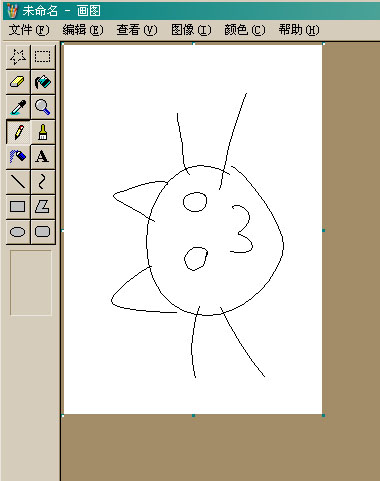Viewport: 380px width, 481px height.
Task: Click the Pencil tool
Action: tap(18, 132)
